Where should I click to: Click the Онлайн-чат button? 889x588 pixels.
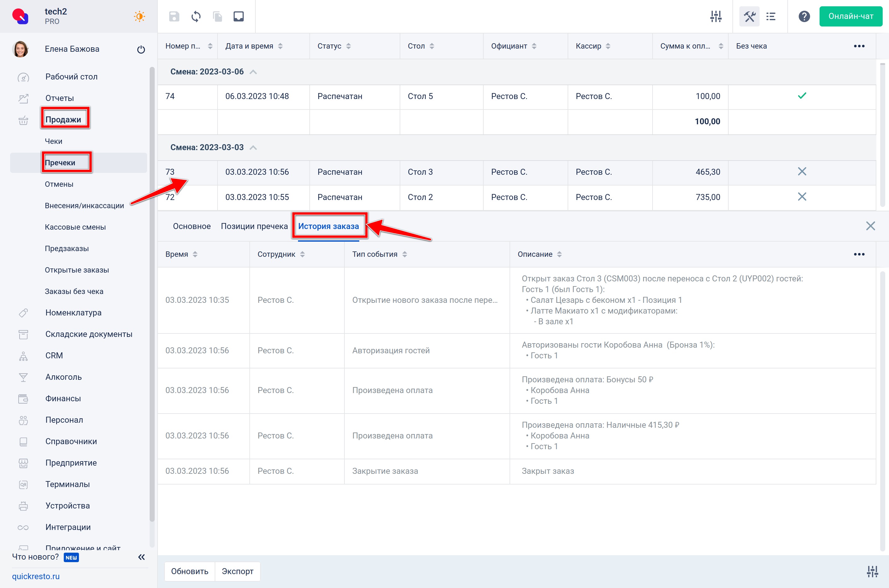(x=850, y=16)
